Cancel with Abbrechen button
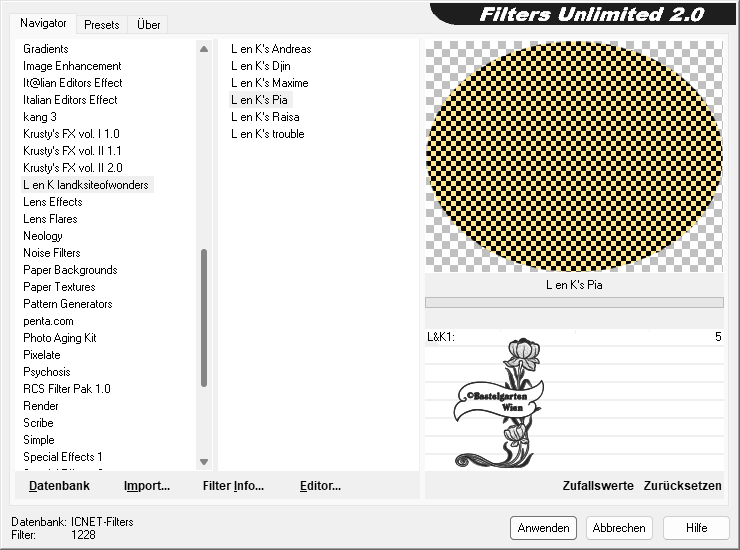Image resolution: width=740 pixels, height=550 pixels. tap(619, 528)
